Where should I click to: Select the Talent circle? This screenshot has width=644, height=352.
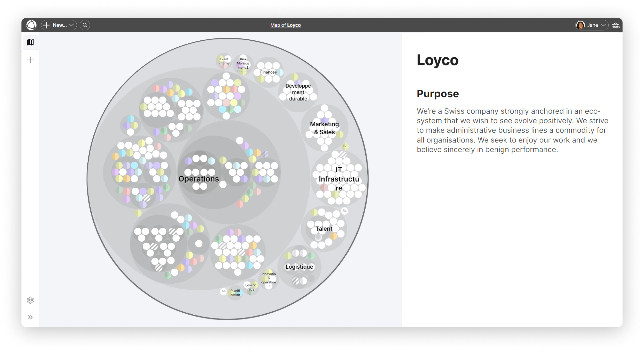coord(324,228)
